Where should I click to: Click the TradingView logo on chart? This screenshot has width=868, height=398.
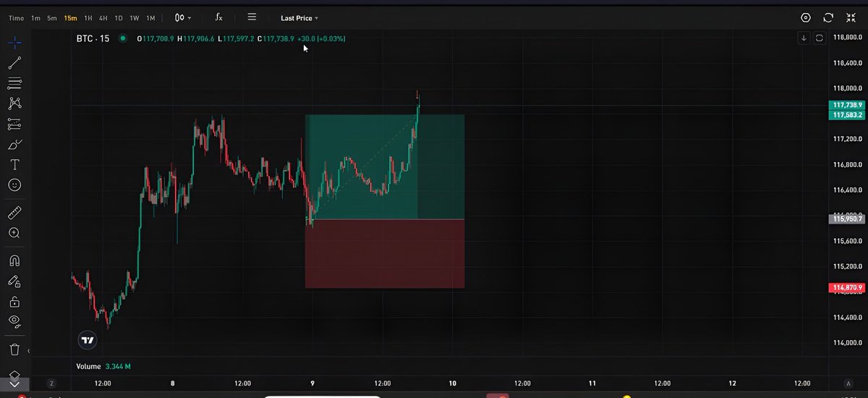pyautogui.click(x=88, y=340)
